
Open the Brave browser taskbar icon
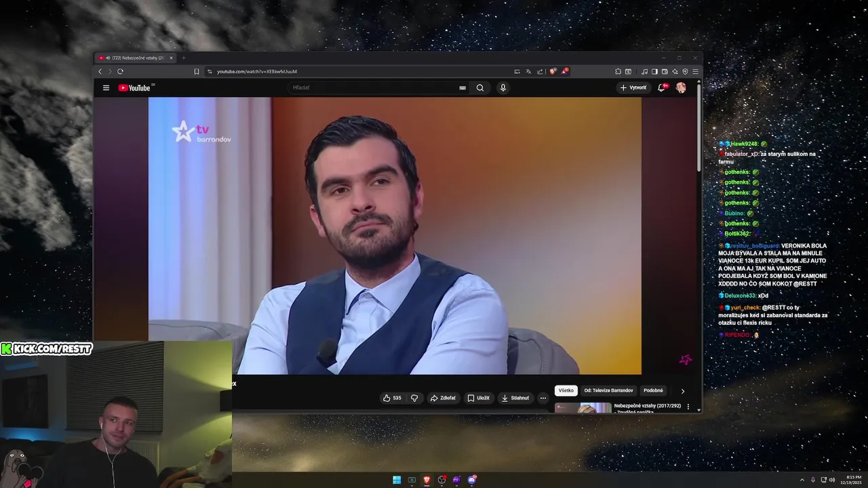click(427, 480)
